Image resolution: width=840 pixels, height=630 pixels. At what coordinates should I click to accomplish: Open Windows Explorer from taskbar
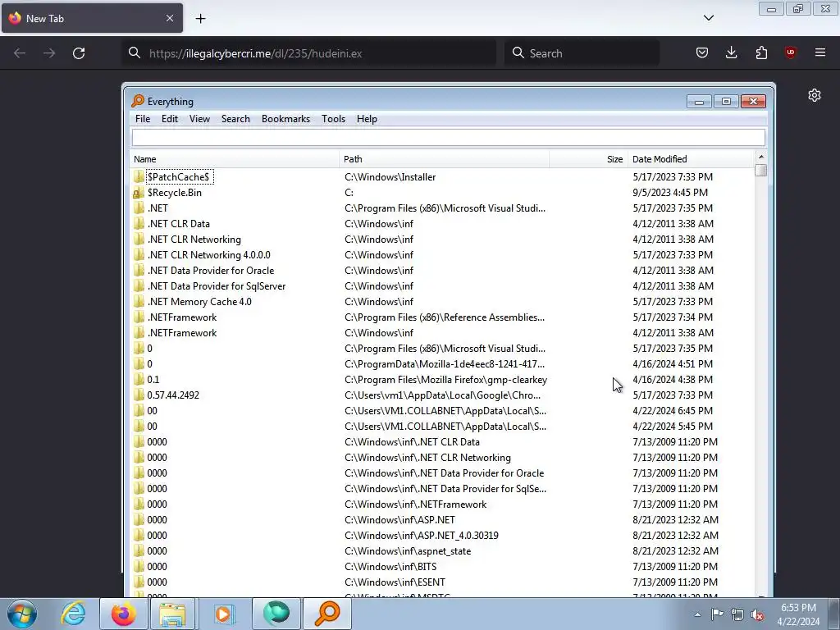[x=172, y=614]
